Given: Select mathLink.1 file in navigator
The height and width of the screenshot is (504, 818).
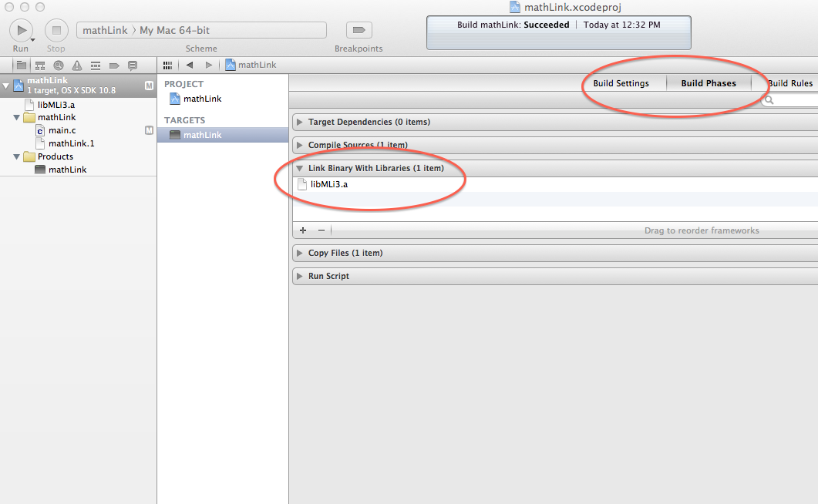Looking at the screenshot, I should tap(72, 143).
